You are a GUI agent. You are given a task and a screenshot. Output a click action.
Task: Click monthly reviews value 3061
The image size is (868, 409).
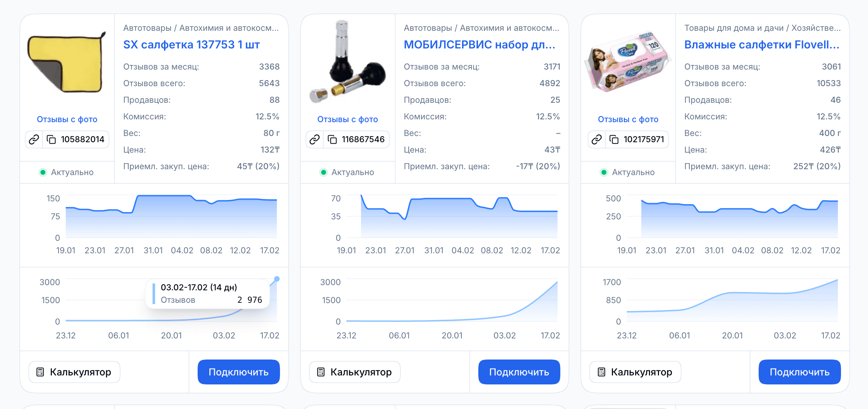coord(831,67)
